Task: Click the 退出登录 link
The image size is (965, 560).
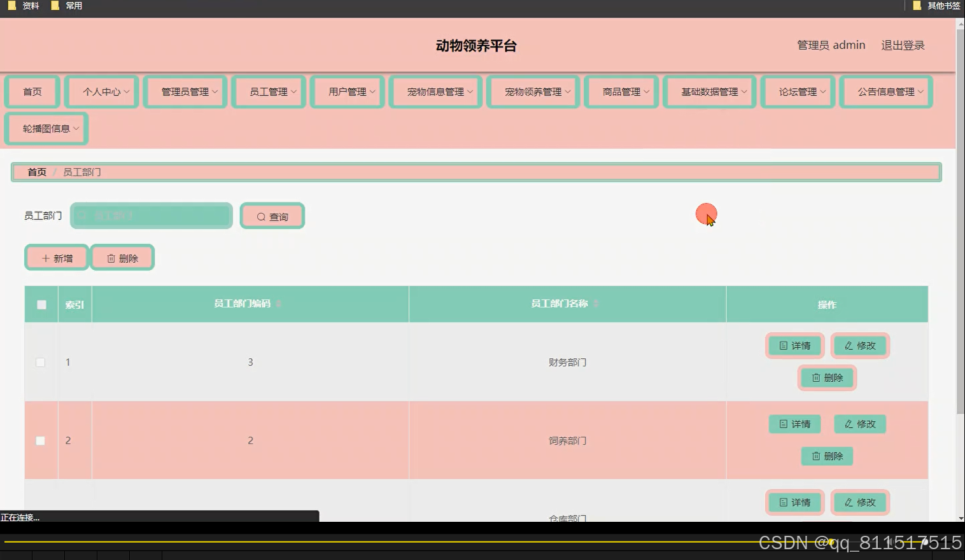Action: (x=902, y=45)
